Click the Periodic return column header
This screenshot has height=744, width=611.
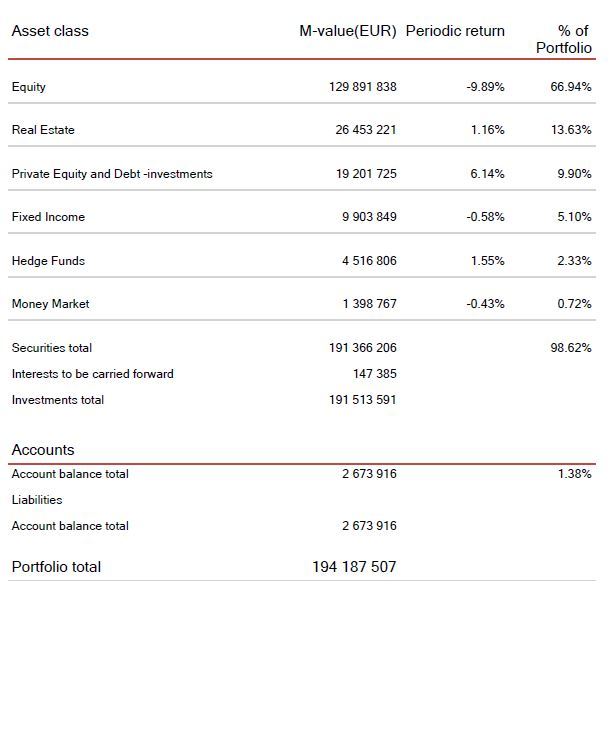click(455, 31)
